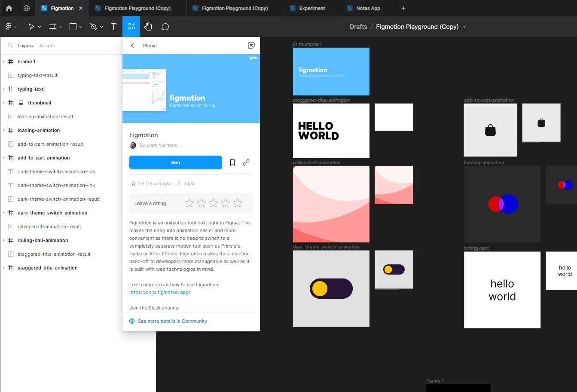Run the Figmotion plugin
577x392 pixels.
tap(176, 162)
